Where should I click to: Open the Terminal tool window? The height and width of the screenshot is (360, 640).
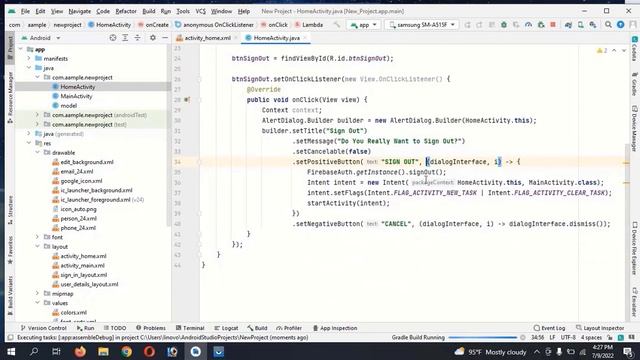coord(190,328)
